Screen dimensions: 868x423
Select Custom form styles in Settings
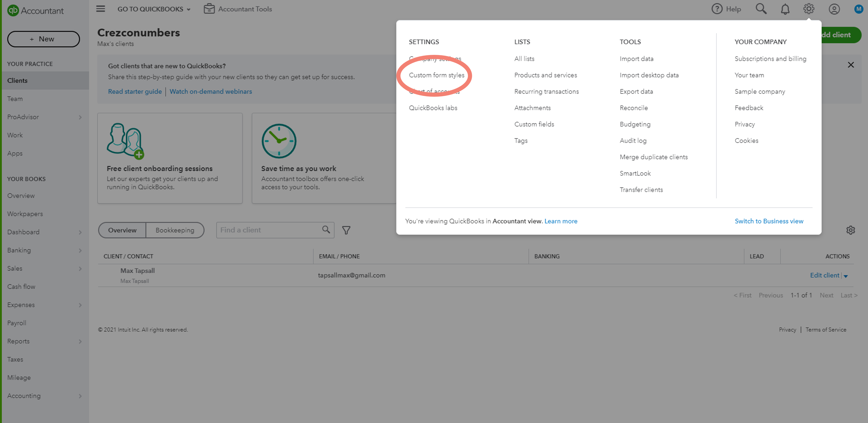click(436, 75)
